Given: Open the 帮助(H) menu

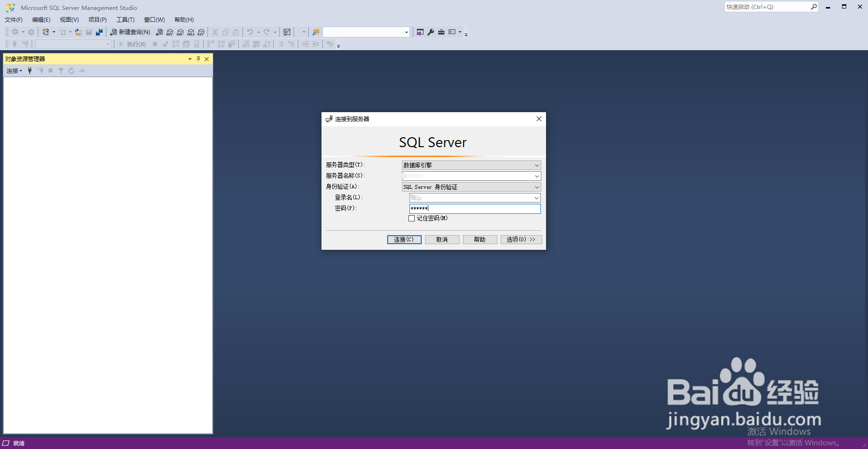Looking at the screenshot, I should click(184, 20).
